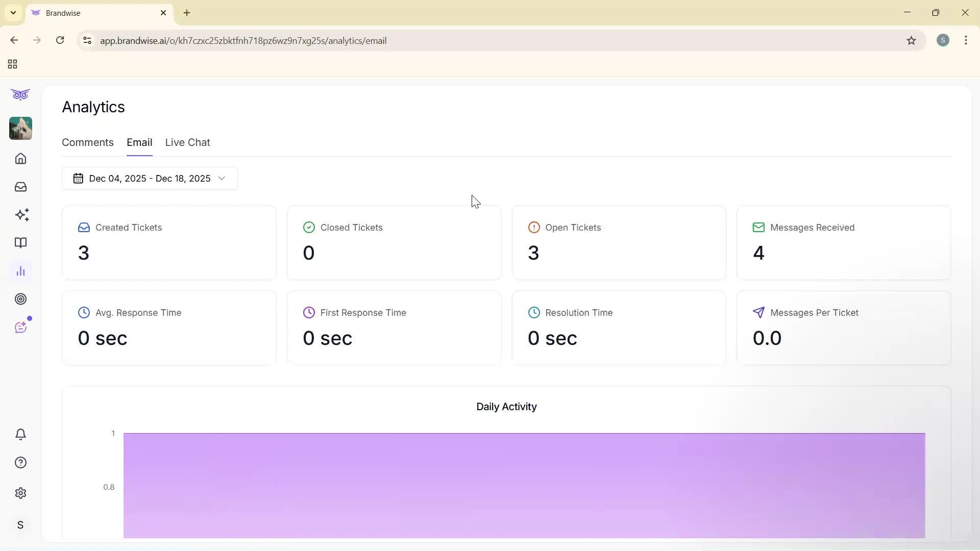Open the settings gear icon
This screenshot has width=980, height=551.
click(x=20, y=493)
